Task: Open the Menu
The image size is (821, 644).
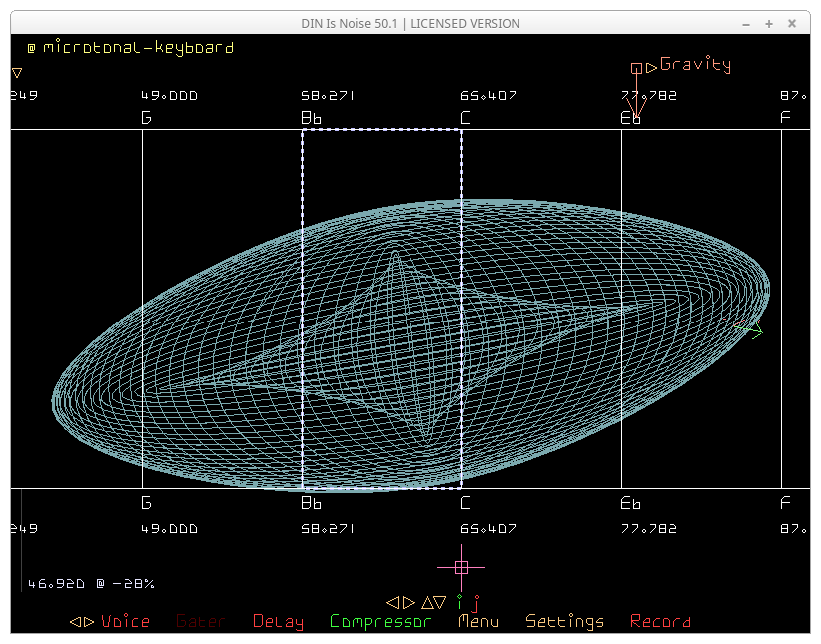Action: click(478, 622)
